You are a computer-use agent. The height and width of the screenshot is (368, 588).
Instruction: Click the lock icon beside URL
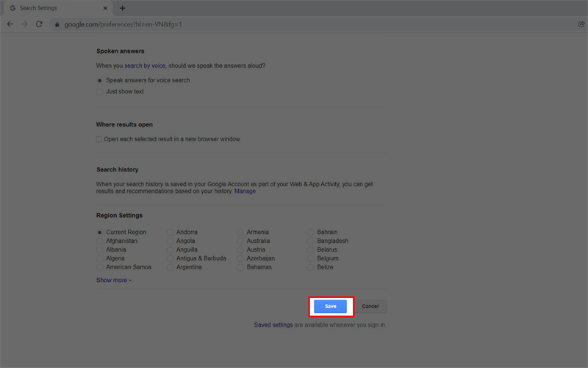[57, 24]
